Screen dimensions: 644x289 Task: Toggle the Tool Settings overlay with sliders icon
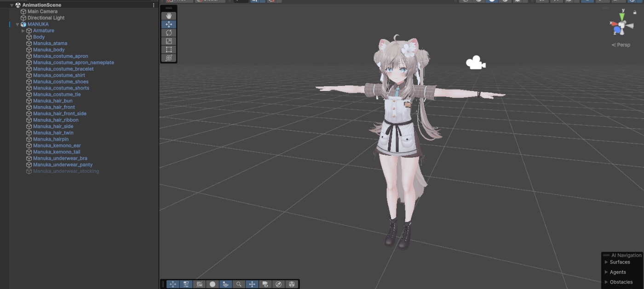[x=186, y=284]
